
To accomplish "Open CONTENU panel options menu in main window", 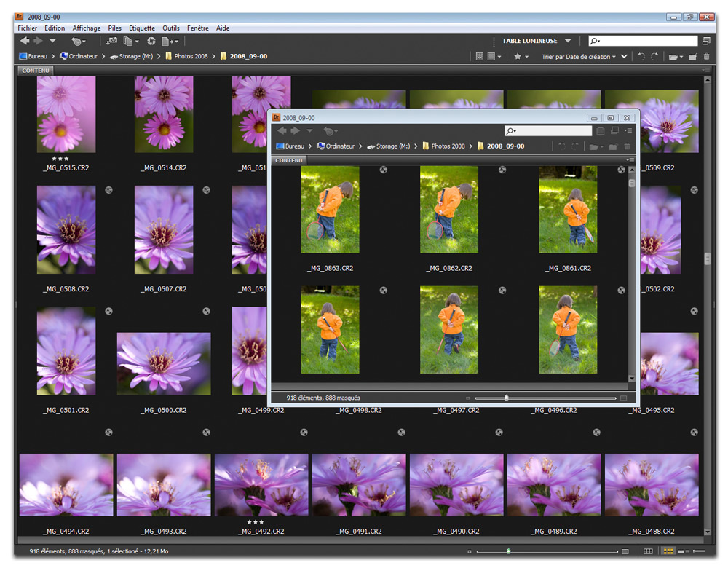I will [x=705, y=70].
